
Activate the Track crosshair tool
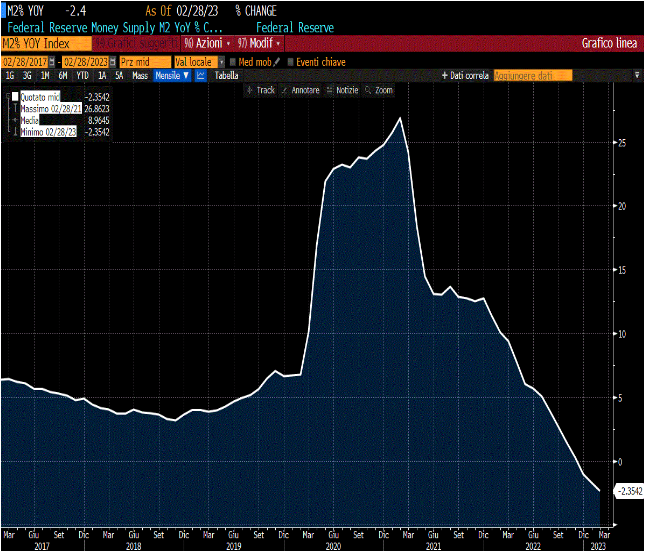coord(260,90)
